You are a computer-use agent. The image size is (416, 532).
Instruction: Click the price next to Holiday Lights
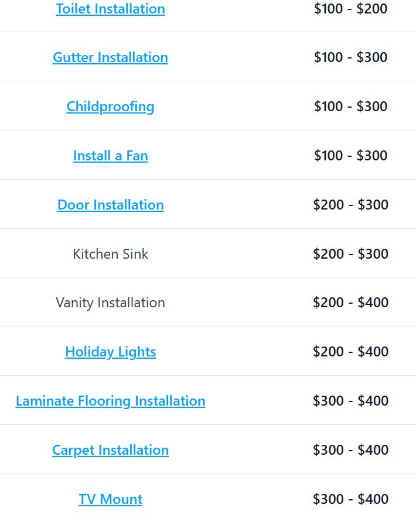point(350,352)
